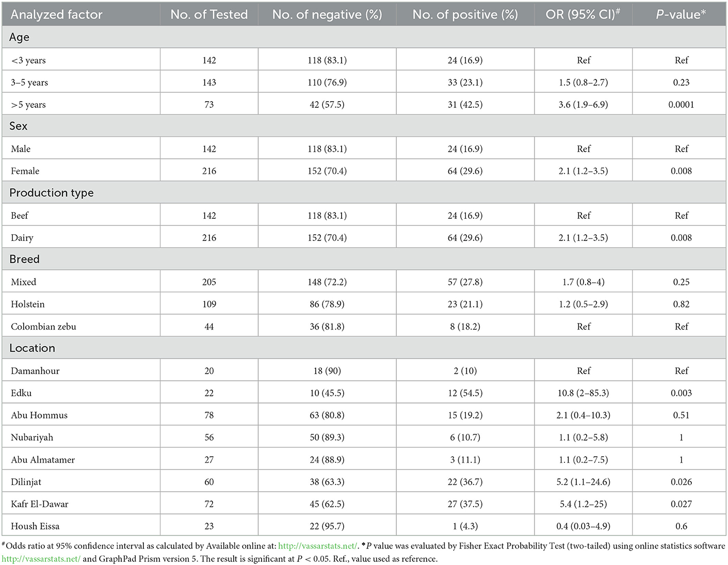
Task: Click the 'Analyzed factor' column header
Action: (56, 14)
